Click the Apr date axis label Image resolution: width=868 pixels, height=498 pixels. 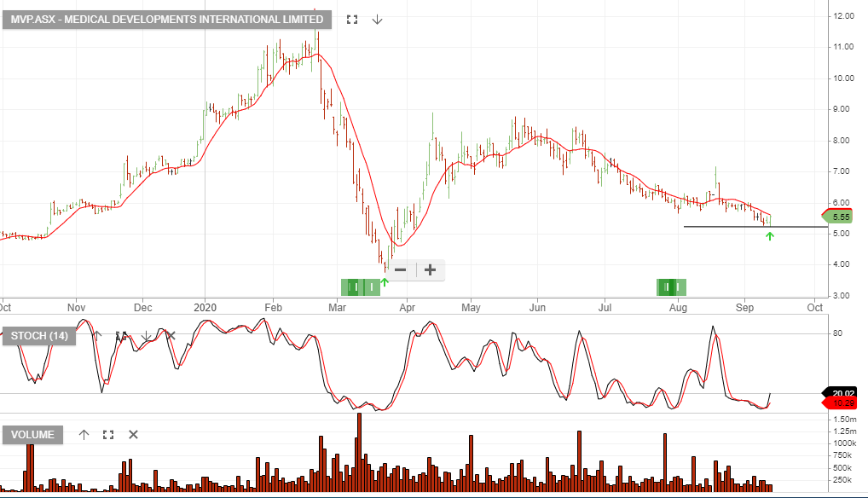tap(407, 308)
